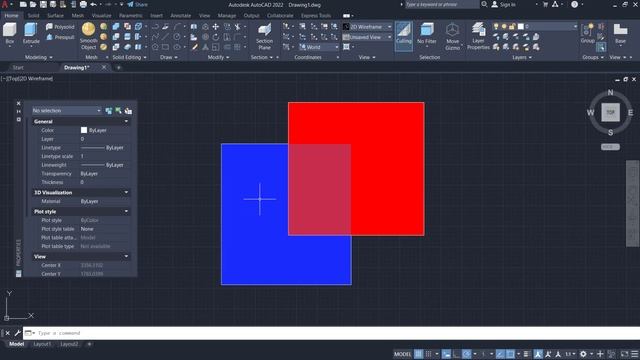Select the Extrude tool
The height and width of the screenshot is (360, 640).
[31, 33]
